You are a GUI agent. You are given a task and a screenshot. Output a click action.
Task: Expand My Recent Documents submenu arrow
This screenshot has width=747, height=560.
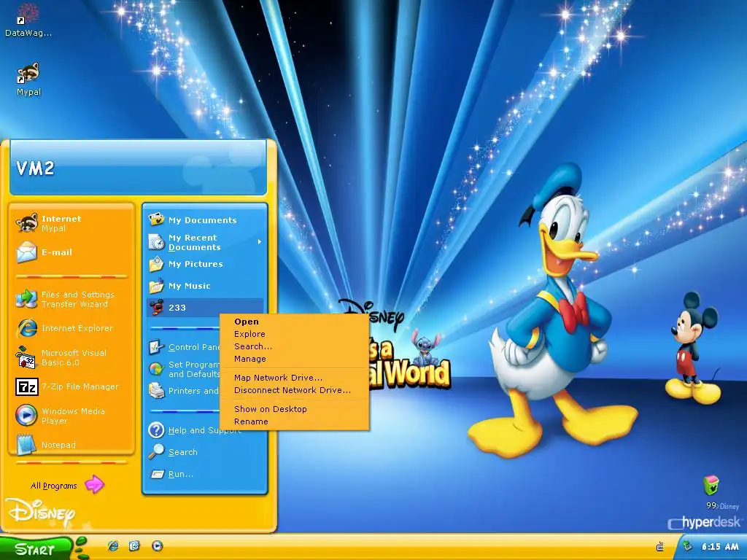[260, 242]
